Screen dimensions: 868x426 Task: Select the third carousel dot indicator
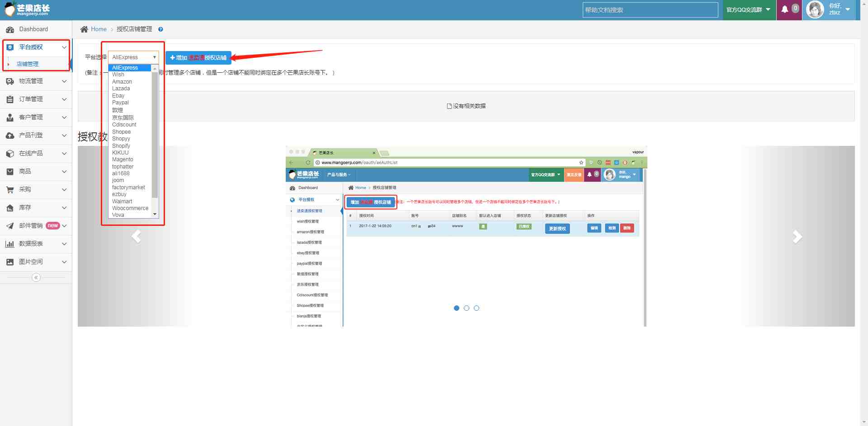476,308
